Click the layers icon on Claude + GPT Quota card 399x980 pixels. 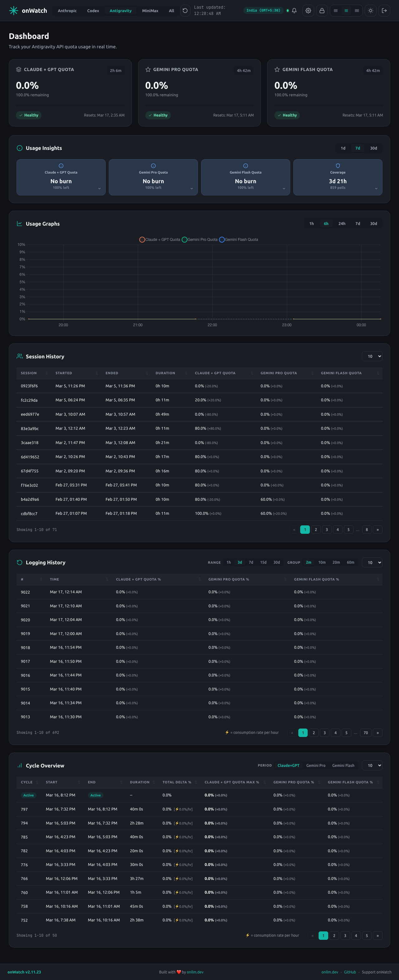point(19,69)
